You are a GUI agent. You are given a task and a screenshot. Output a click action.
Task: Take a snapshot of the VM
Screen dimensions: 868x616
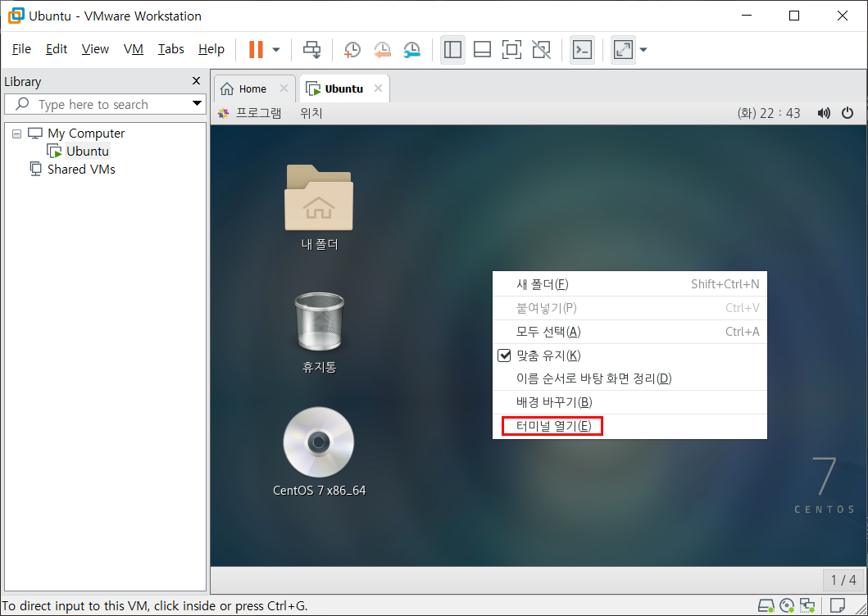(352, 49)
